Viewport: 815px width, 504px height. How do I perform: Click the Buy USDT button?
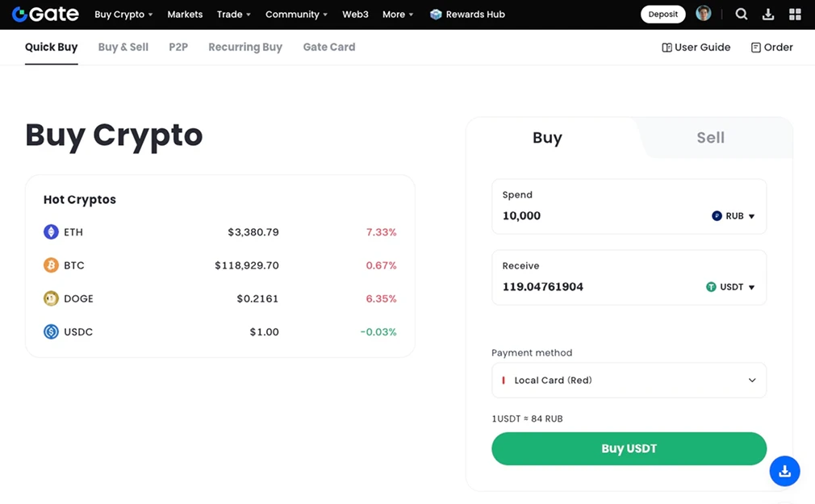(629, 448)
